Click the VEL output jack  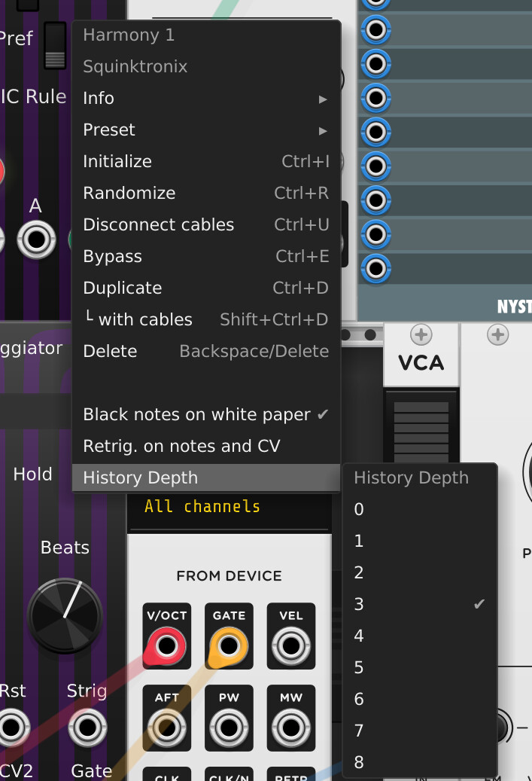291,646
